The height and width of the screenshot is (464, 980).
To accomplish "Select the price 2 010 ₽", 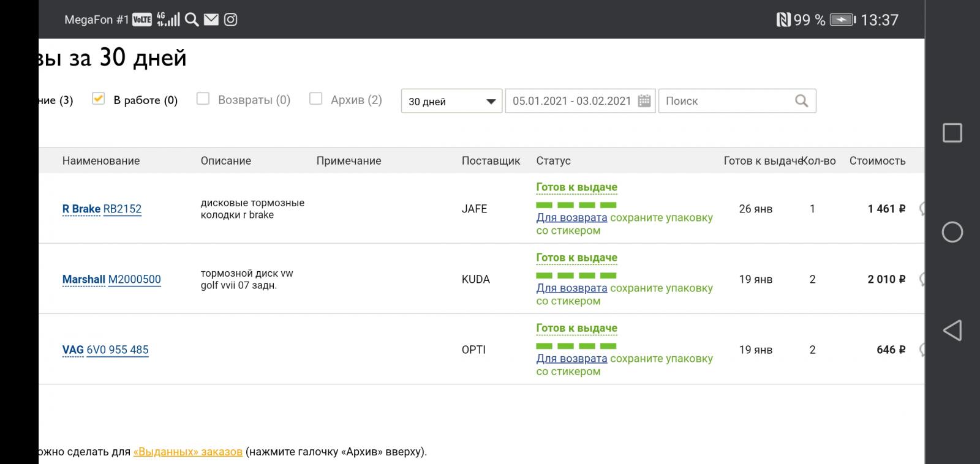I will coord(886,279).
